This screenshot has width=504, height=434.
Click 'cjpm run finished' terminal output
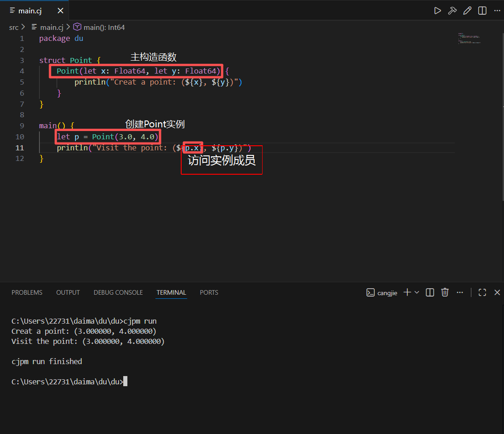(46, 362)
